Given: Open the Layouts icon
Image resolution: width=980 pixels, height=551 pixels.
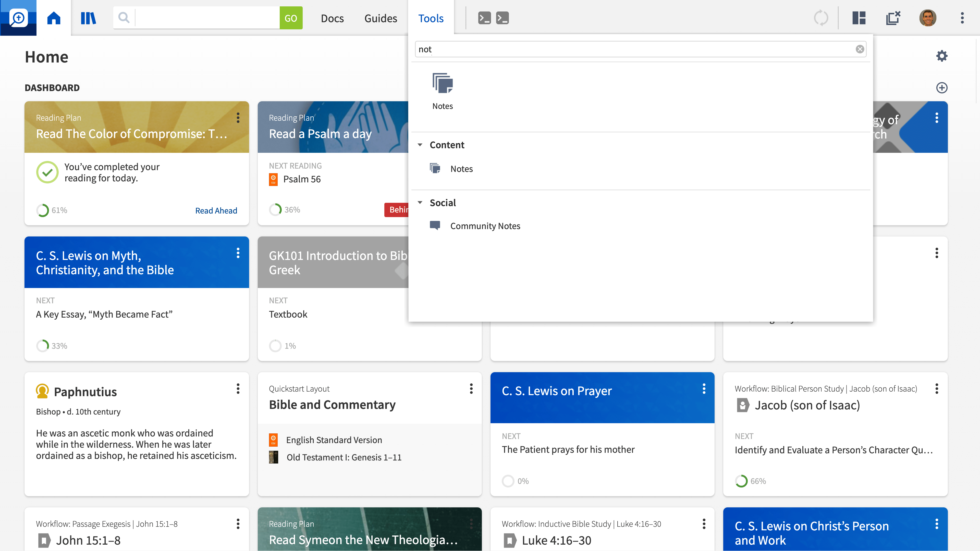Looking at the screenshot, I should coord(859,18).
